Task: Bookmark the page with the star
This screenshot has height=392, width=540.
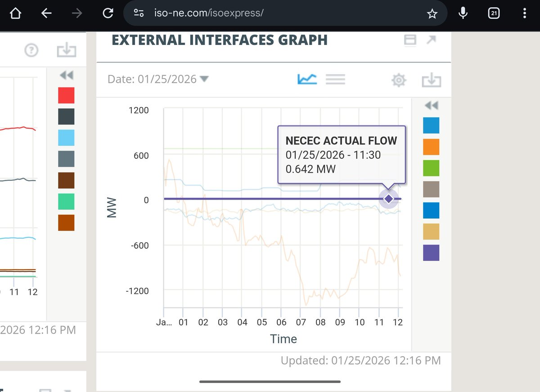Action: (x=432, y=13)
